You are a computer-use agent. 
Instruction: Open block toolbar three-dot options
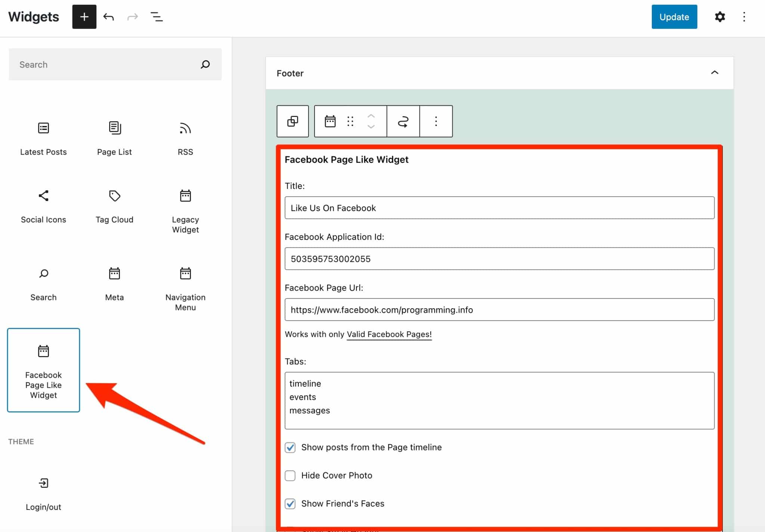pos(436,121)
